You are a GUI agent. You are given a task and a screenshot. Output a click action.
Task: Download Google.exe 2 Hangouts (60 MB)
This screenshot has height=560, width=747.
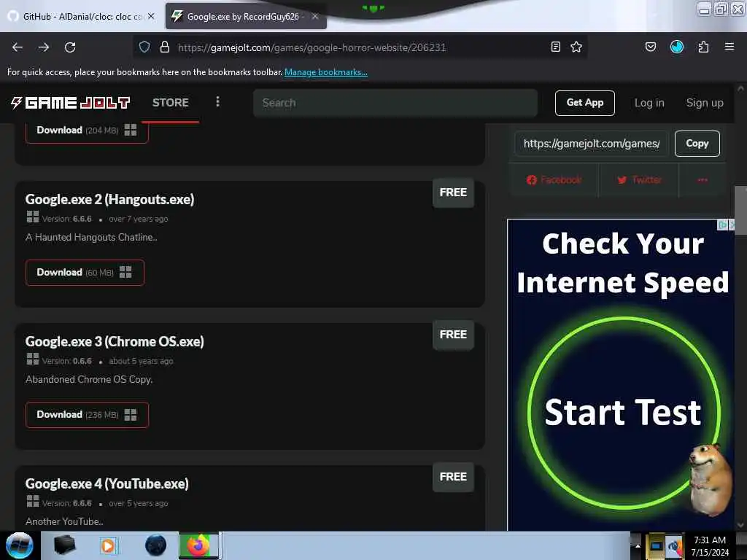pos(85,273)
